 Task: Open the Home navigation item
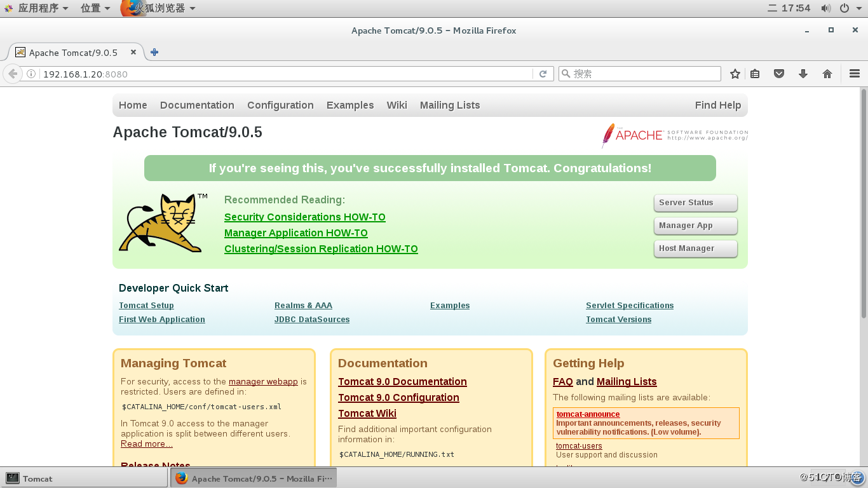pyautogui.click(x=133, y=105)
